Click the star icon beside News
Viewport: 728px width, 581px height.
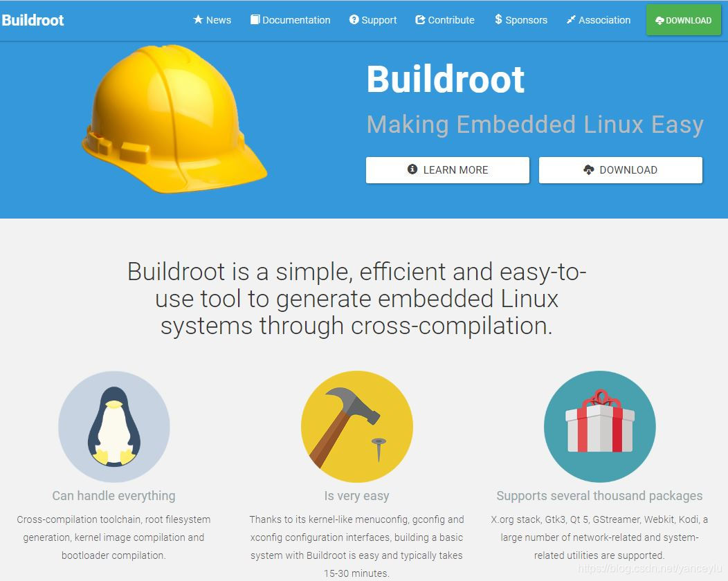pos(198,19)
